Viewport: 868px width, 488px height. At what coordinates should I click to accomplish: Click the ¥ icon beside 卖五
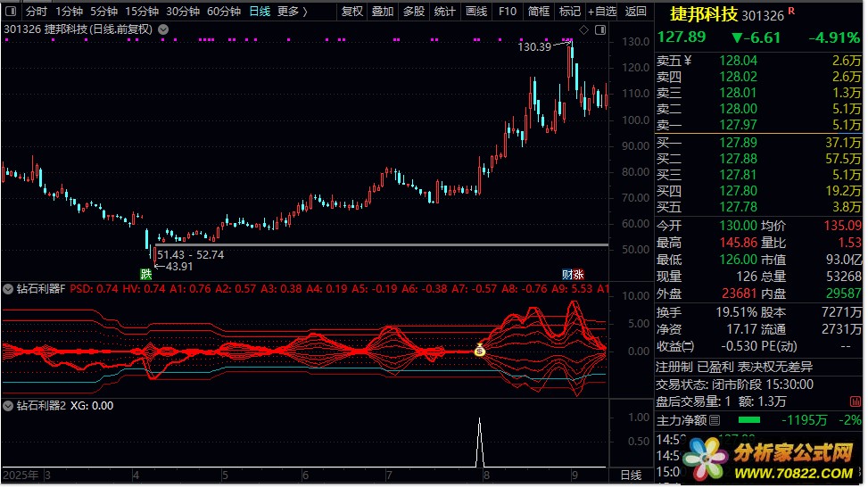(687, 61)
